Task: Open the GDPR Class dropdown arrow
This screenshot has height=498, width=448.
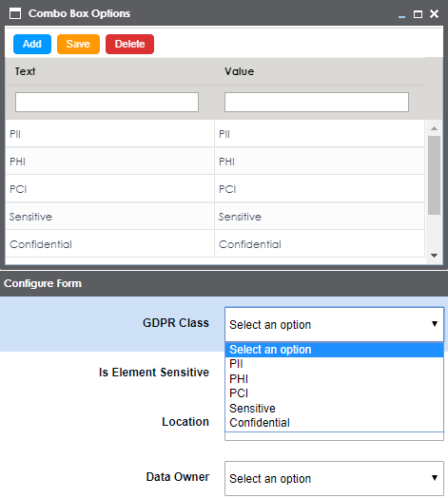Action: point(435,324)
